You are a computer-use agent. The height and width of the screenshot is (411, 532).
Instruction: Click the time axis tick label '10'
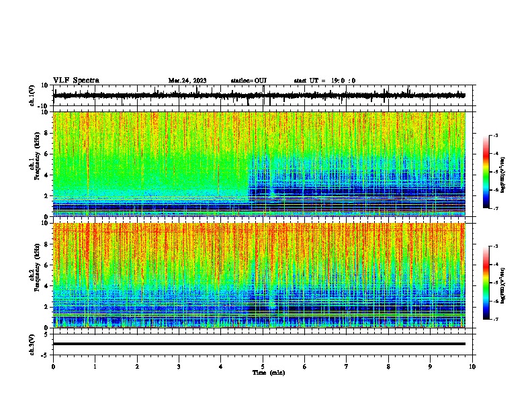(472, 367)
